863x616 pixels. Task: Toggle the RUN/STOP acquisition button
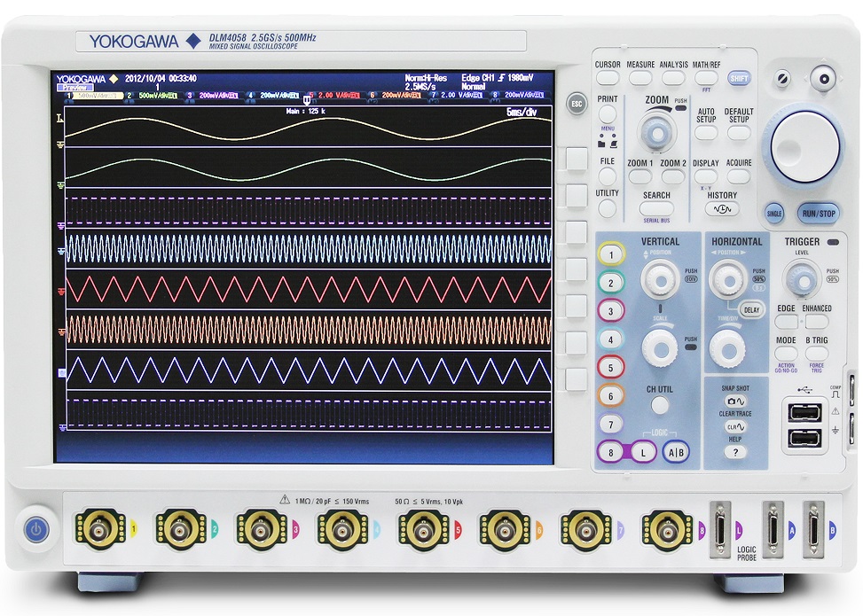(819, 214)
